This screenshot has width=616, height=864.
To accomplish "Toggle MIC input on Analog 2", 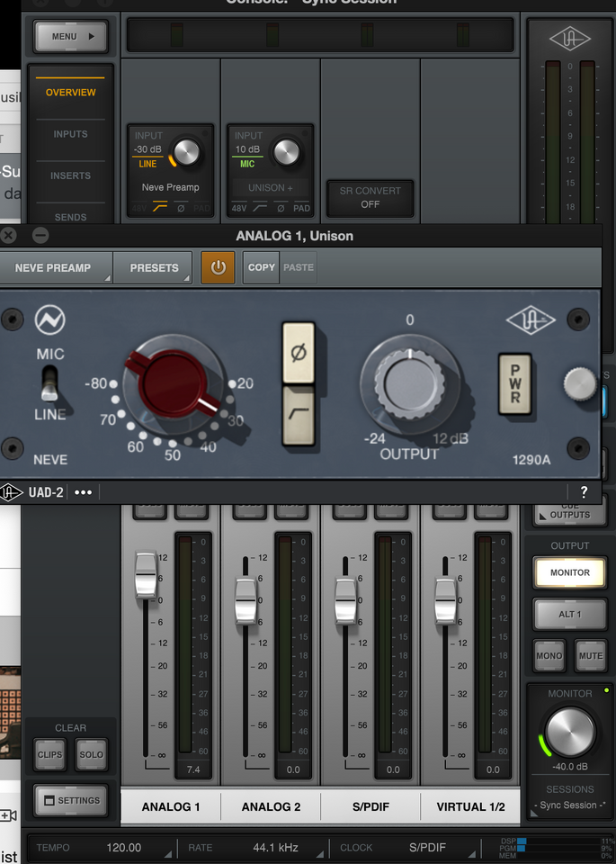I will pyautogui.click(x=247, y=164).
